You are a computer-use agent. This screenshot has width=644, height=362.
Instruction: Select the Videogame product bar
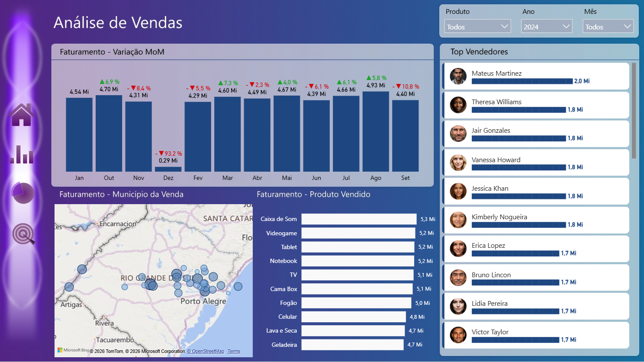pyautogui.click(x=358, y=233)
